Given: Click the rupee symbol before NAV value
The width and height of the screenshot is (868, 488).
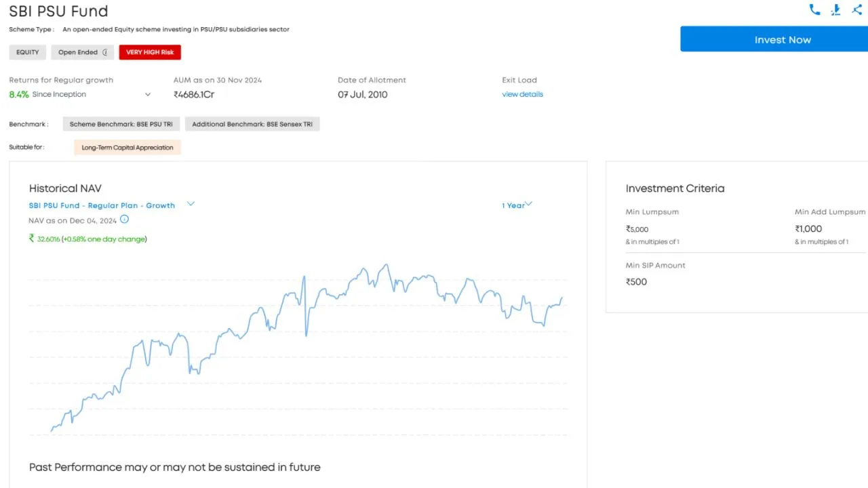Looking at the screenshot, I should 32,239.
